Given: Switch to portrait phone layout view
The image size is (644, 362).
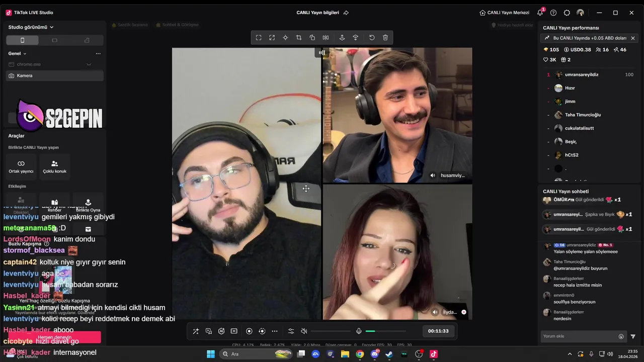Looking at the screenshot, I should point(22,40).
